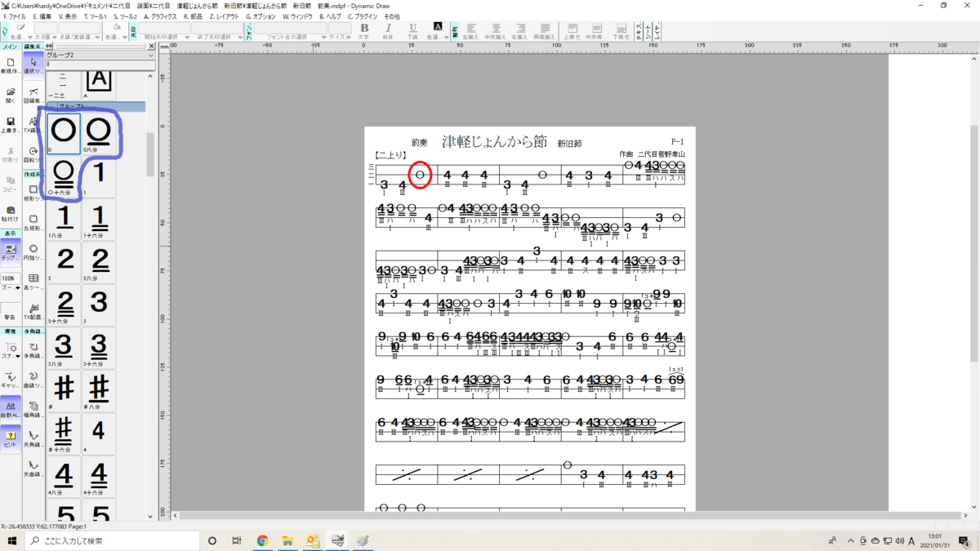Toggle Bold (太字) formatting

pyautogui.click(x=364, y=31)
